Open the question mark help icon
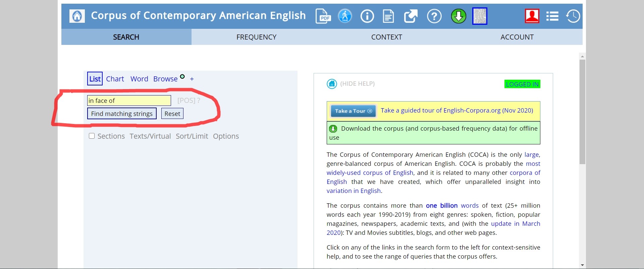 (x=434, y=16)
